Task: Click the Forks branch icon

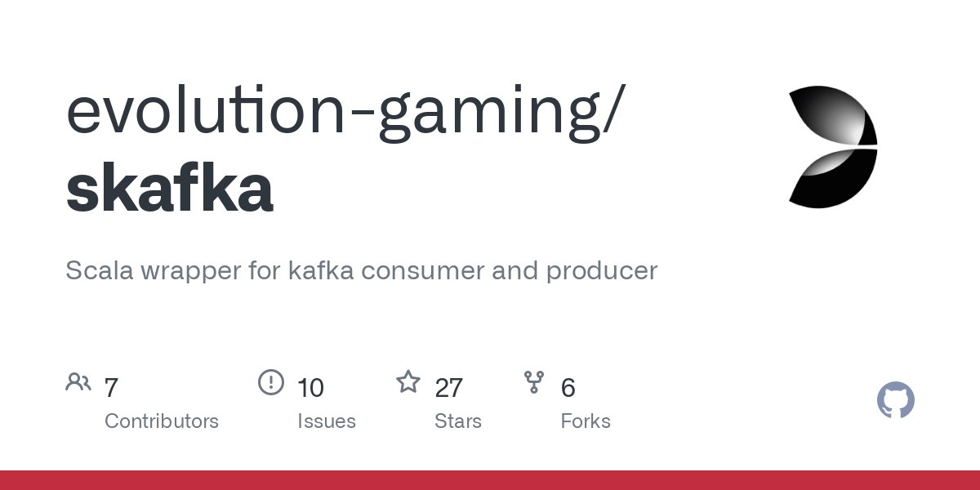Action: 534,382
